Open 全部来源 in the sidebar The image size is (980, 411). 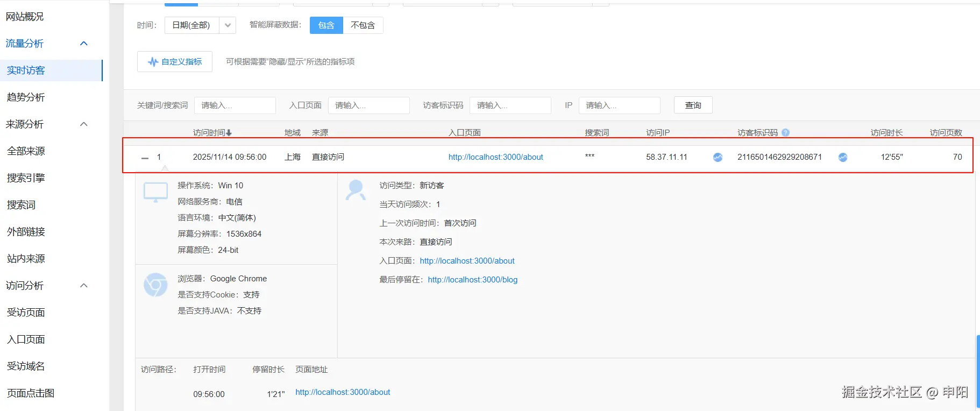pos(26,151)
